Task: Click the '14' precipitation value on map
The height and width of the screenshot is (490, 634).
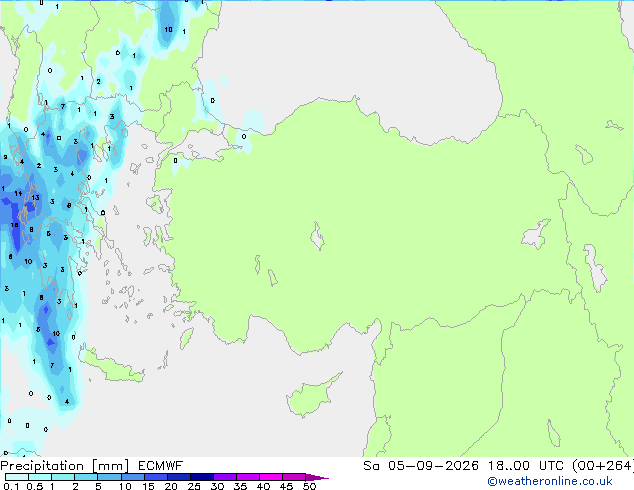Action: [18, 193]
